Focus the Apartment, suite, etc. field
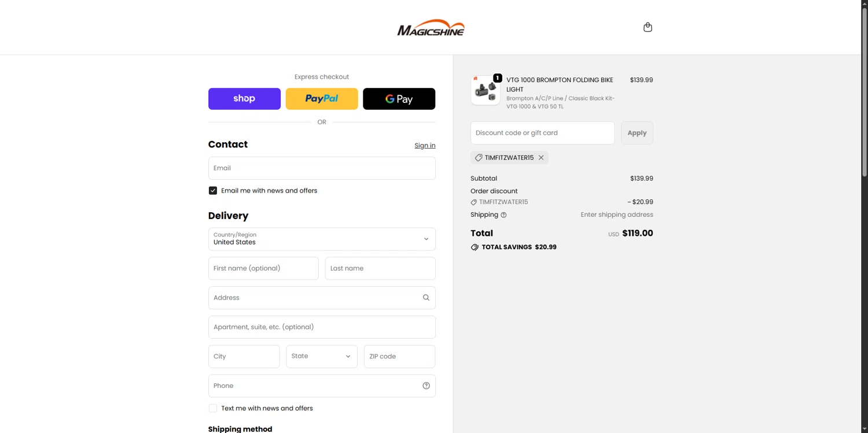 tap(322, 327)
